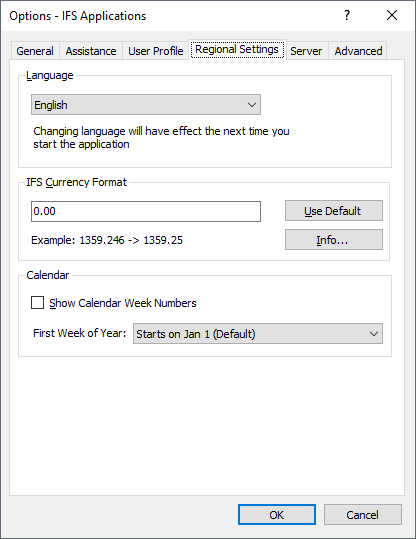This screenshot has width=416, height=539.
Task: Open the Advanced tab
Action: click(358, 51)
